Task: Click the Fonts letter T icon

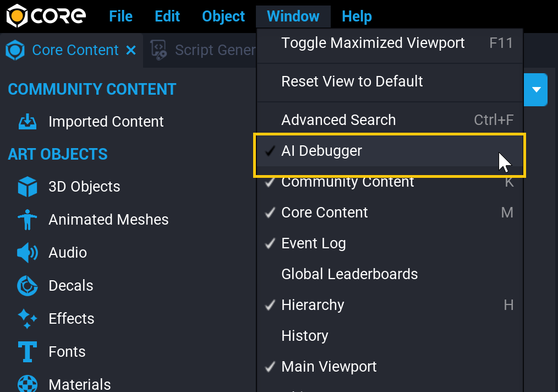Action: tap(27, 352)
